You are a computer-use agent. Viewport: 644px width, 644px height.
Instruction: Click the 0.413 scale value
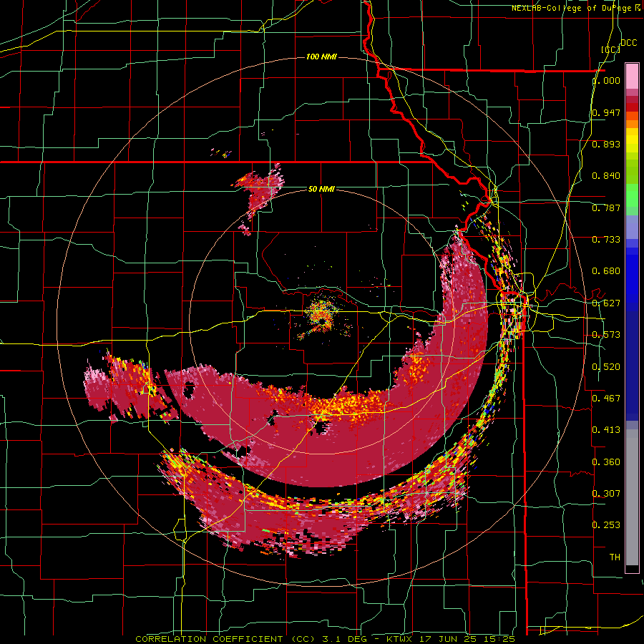(x=606, y=430)
